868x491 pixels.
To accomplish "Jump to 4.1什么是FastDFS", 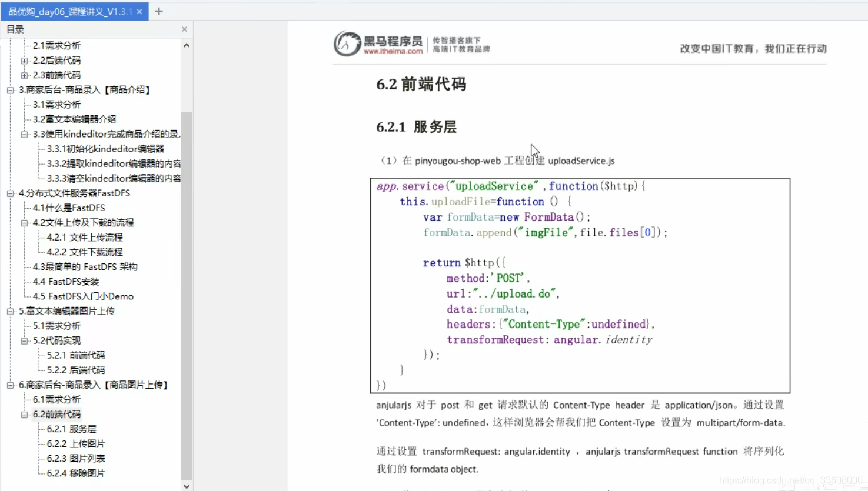I will point(69,208).
